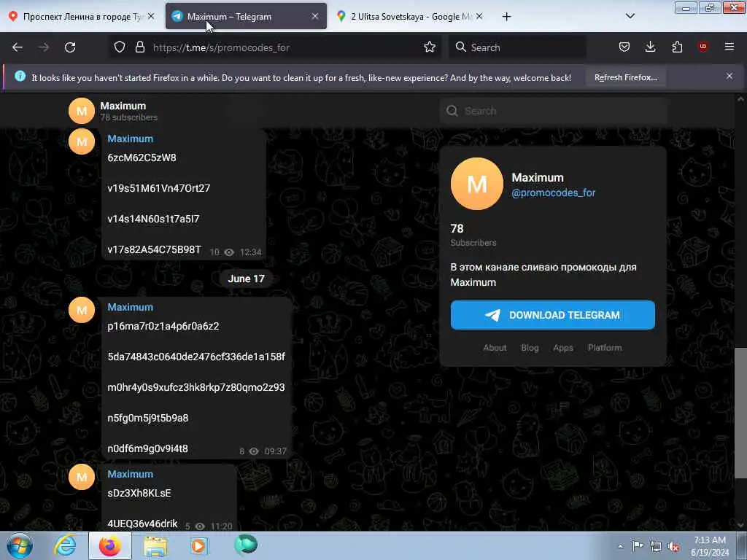Click the Maximum sender name above sDz3Xh8KLsE
The height and width of the screenshot is (560, 747).
click(130, 474)
